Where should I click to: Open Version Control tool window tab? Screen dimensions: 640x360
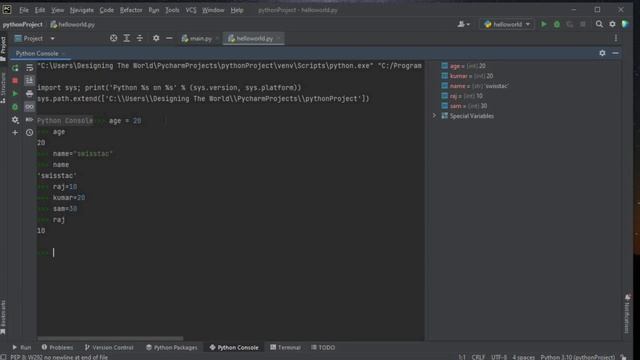(x=109, y=347)
